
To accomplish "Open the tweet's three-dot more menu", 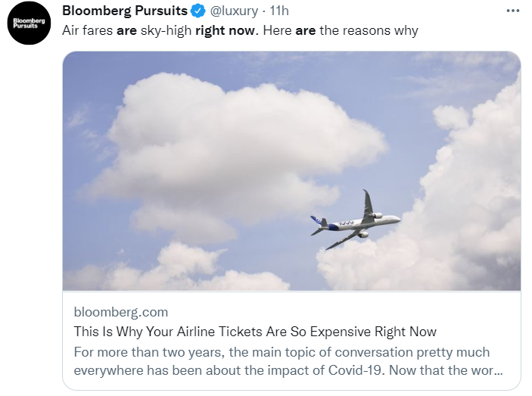I will coord(512,11).
